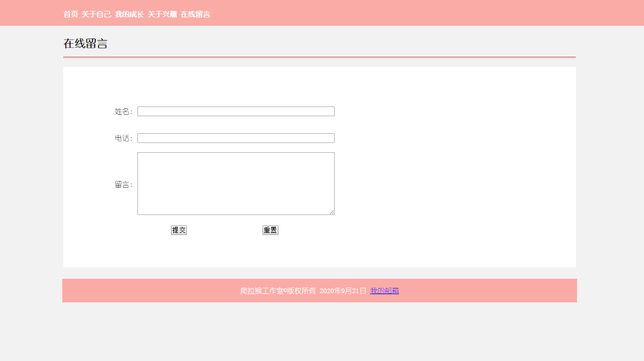Screen dimensions: 644x361
Task: Click 在线留言 in the top navigation
Action: 195,14
